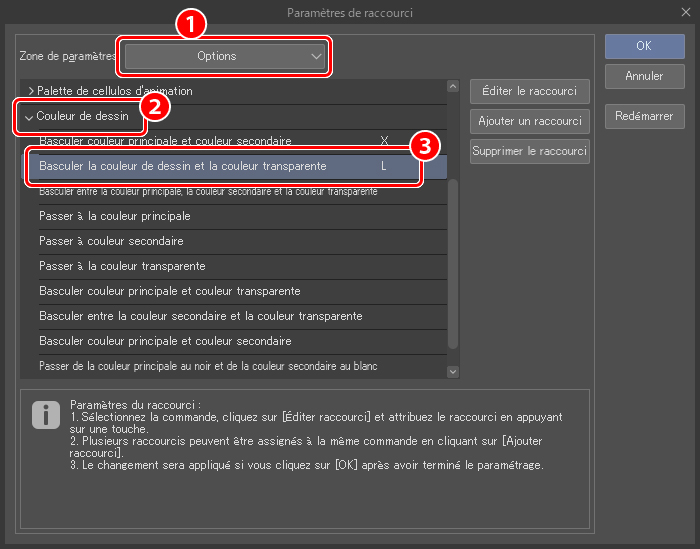Click the red number 3 annotation marker
The height and width of the screenshot is (549, 700).
(x=425, y=146)
